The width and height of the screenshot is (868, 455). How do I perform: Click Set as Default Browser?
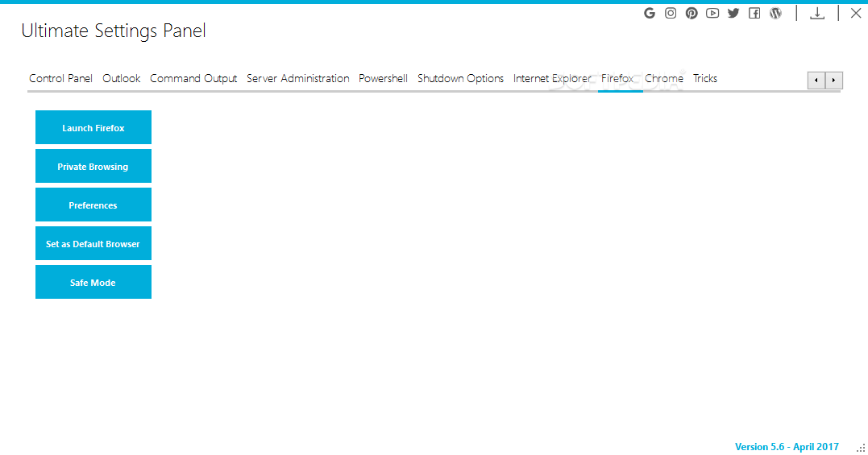[93, 243]
